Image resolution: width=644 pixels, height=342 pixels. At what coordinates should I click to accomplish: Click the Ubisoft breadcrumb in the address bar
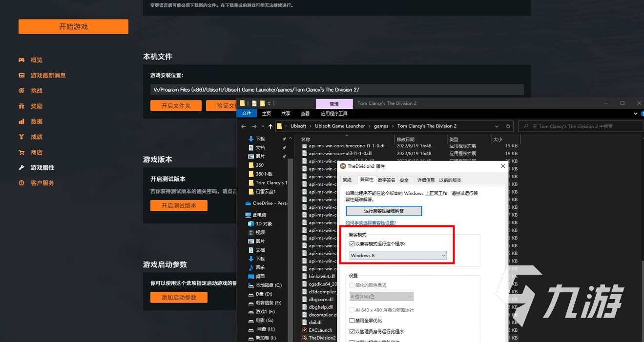(298, 126)
